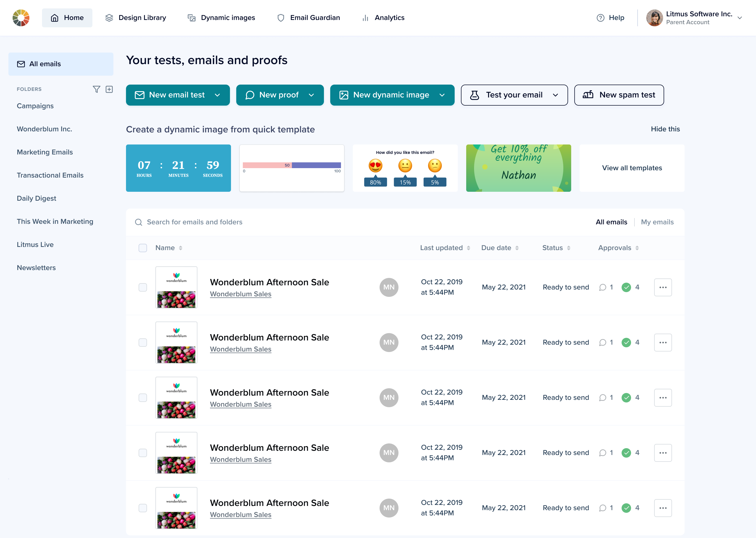Open Wonderblum Sales link in fifth row
756x538 pixels.
[x=241, y=514]
